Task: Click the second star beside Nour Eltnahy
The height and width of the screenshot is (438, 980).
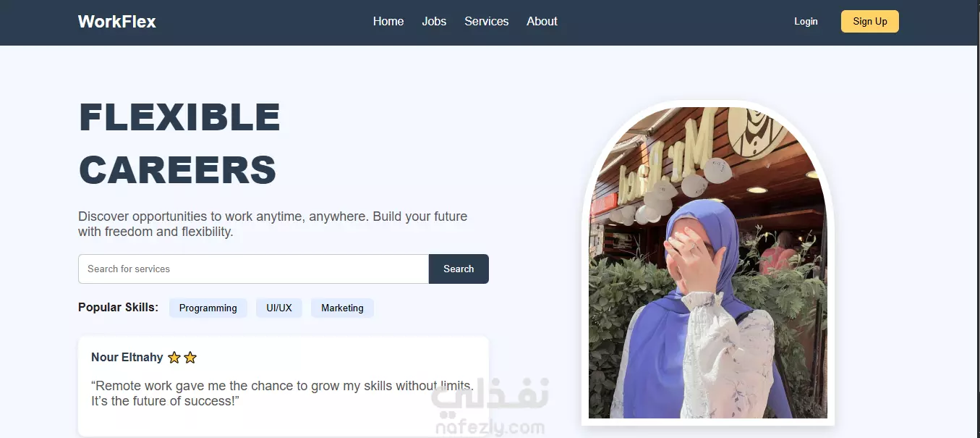Action: [190, 357]
